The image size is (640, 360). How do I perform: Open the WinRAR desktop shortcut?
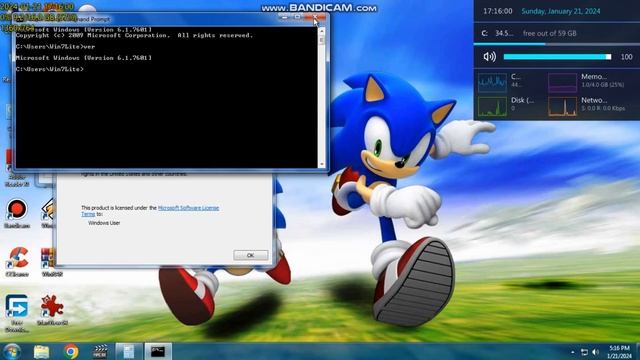coord(52,262)
